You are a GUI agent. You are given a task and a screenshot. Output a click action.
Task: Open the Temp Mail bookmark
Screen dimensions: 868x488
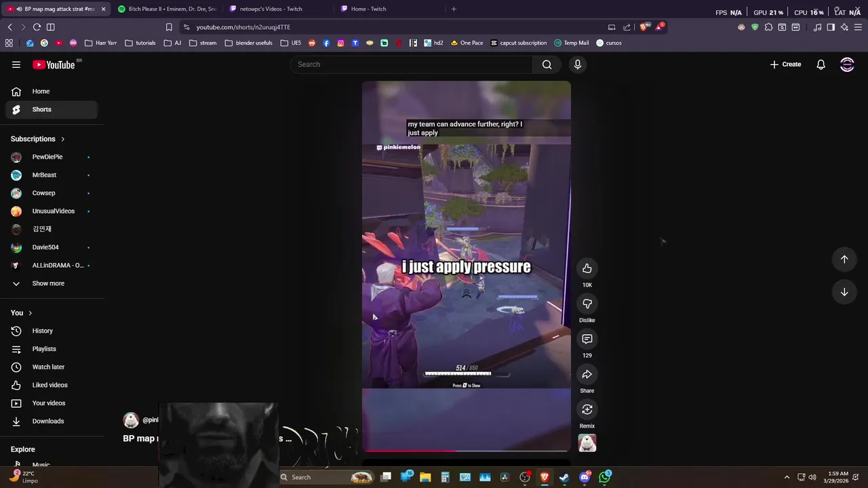[x=571, y=43]
